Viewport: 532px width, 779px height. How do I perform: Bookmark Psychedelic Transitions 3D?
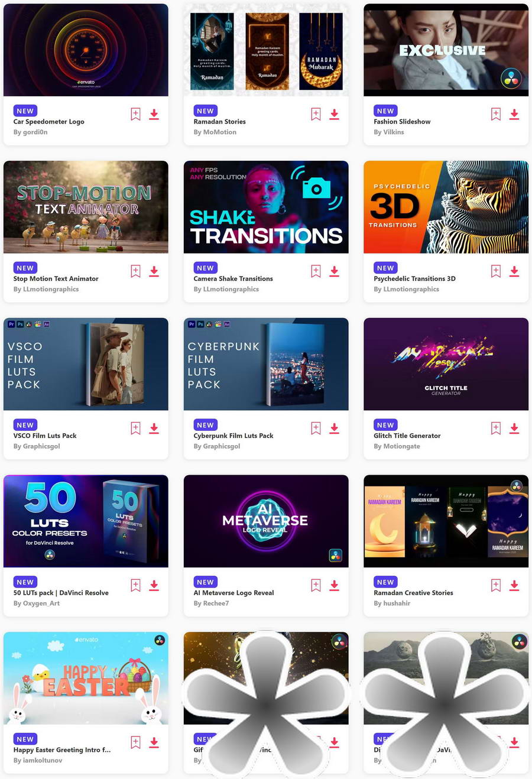pyautogui.click(x=496, y=271)
